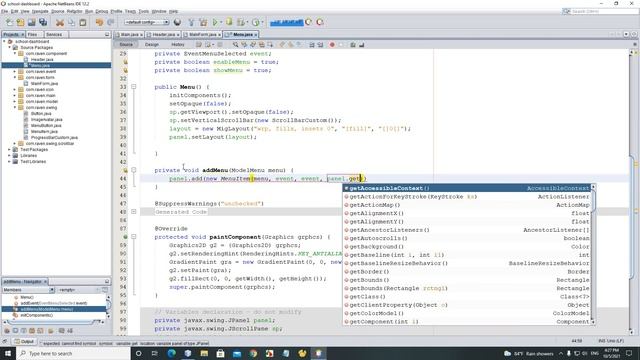Click the Cut toolbar icon
The image size is (640, 360).
point(60,22)
